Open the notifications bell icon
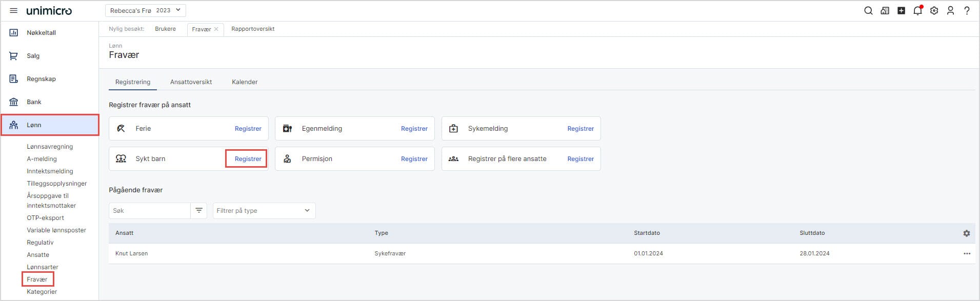The width and height of the screenshot is (980, 301). [x=917, y=11]
